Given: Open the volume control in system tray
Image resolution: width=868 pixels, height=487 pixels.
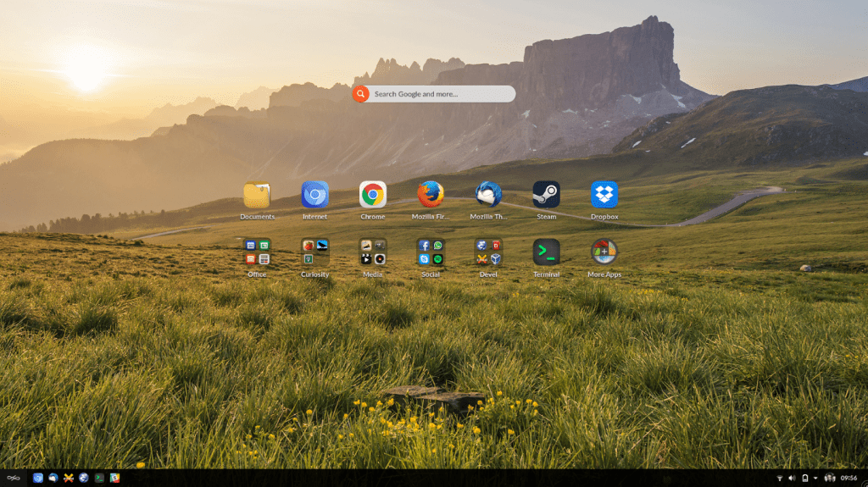Looking at the screenshot, I should [x=792, y=479].
